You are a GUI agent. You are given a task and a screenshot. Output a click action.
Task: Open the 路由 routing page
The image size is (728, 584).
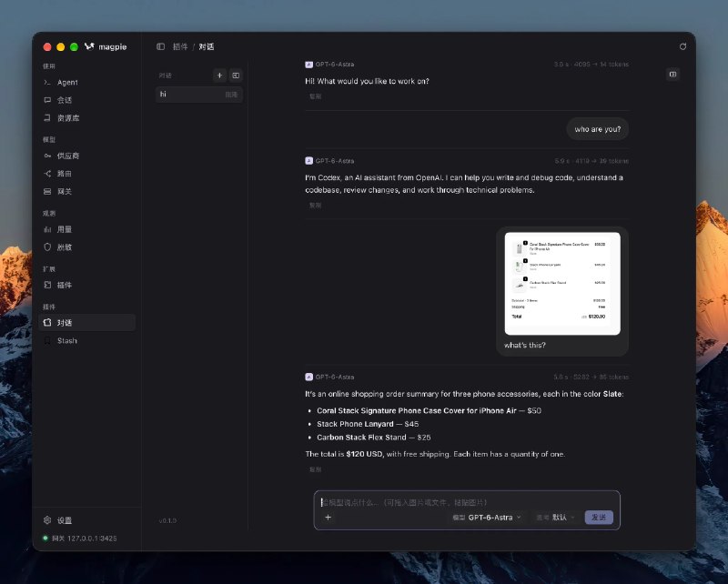87,174
